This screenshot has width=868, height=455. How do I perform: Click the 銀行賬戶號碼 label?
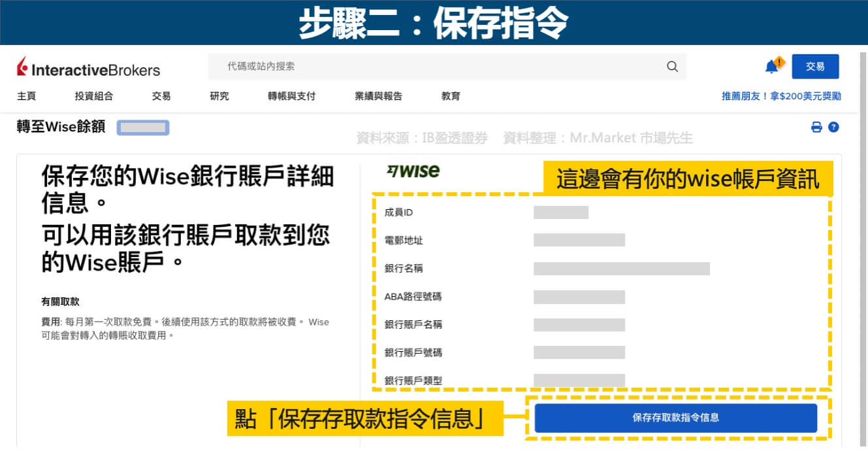[x=413, y=353]
